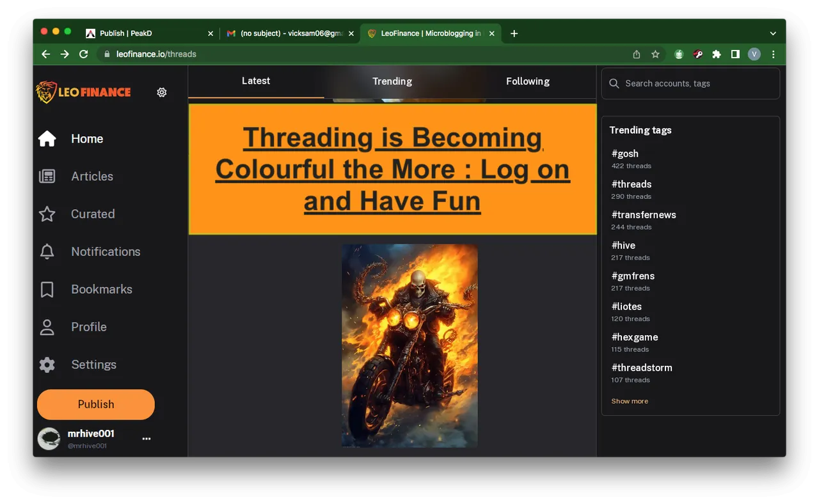Image resolution: width=819 pixels, height=504 pixels.
Task: Click the green robot extension icon
Action: point(679,54)
